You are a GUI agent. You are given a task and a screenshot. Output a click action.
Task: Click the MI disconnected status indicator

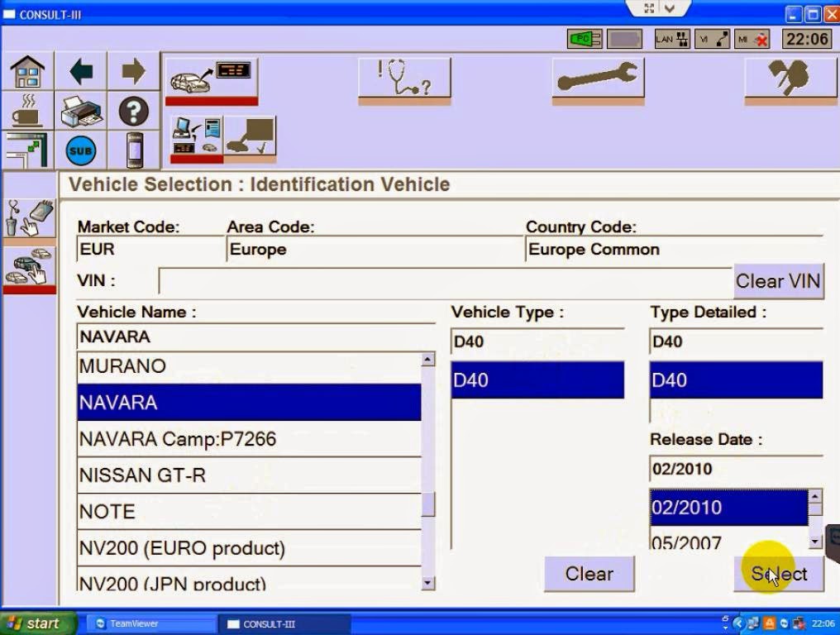pos(752,39)
